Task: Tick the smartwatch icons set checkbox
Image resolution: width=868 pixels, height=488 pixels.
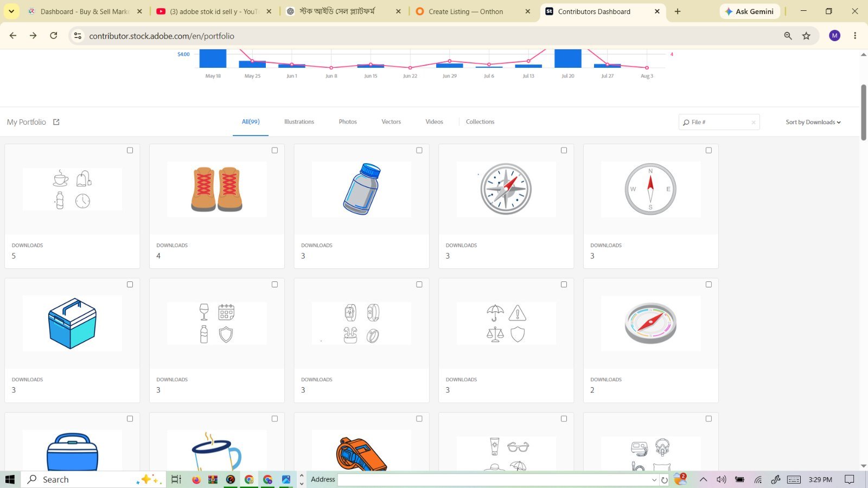Action: tap(419, 284)
